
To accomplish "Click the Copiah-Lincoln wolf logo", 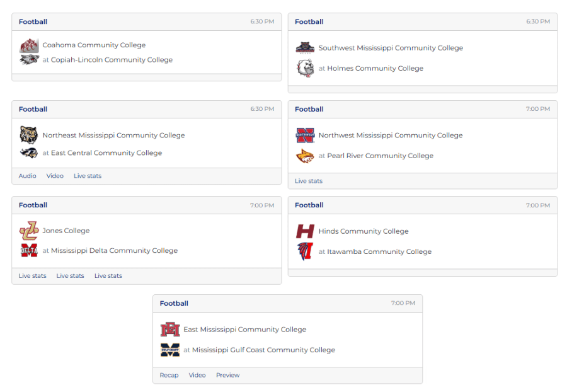I will tap(29, 60).
